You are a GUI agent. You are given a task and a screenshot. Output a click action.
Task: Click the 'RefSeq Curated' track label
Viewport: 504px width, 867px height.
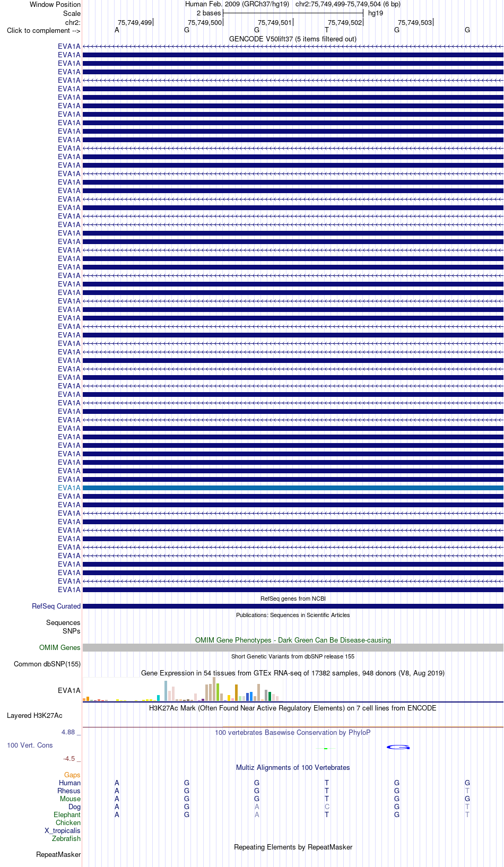(56, 606)
